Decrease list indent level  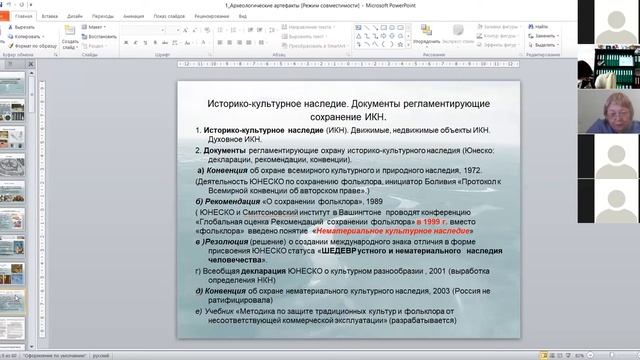pos(250,30)
